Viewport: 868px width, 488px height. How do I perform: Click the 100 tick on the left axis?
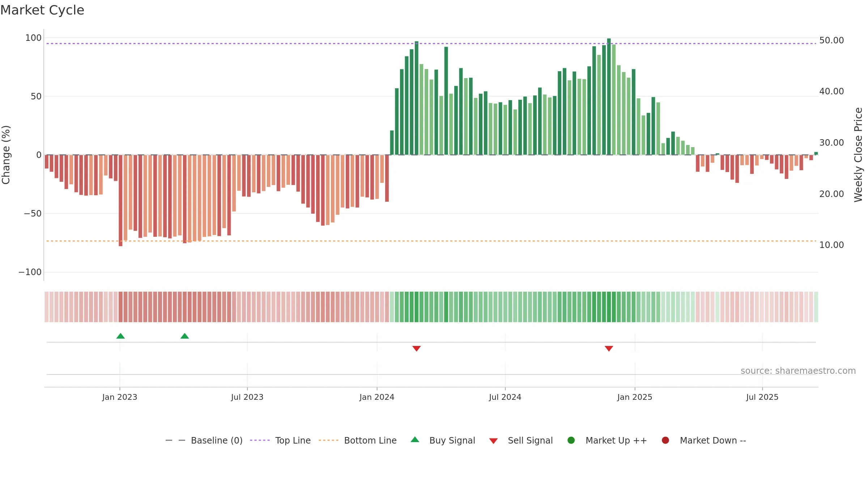(33, 38)
